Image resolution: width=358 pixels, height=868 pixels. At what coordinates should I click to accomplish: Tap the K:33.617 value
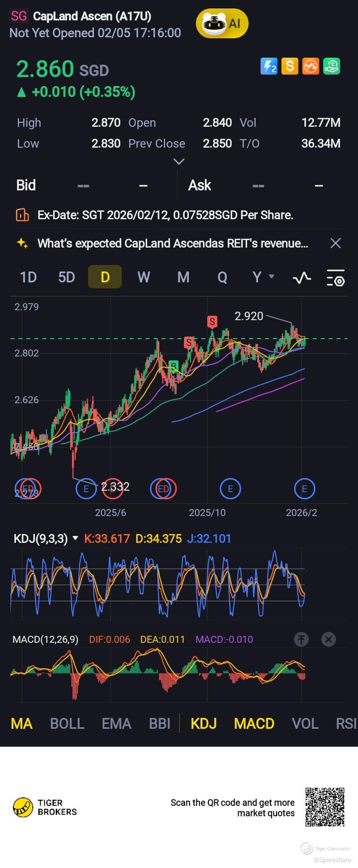107,538
